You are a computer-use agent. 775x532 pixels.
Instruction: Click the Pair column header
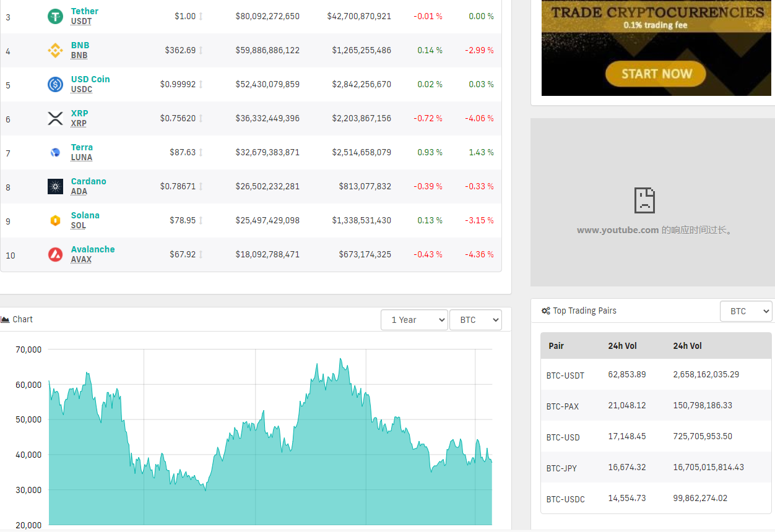point(556,346)
